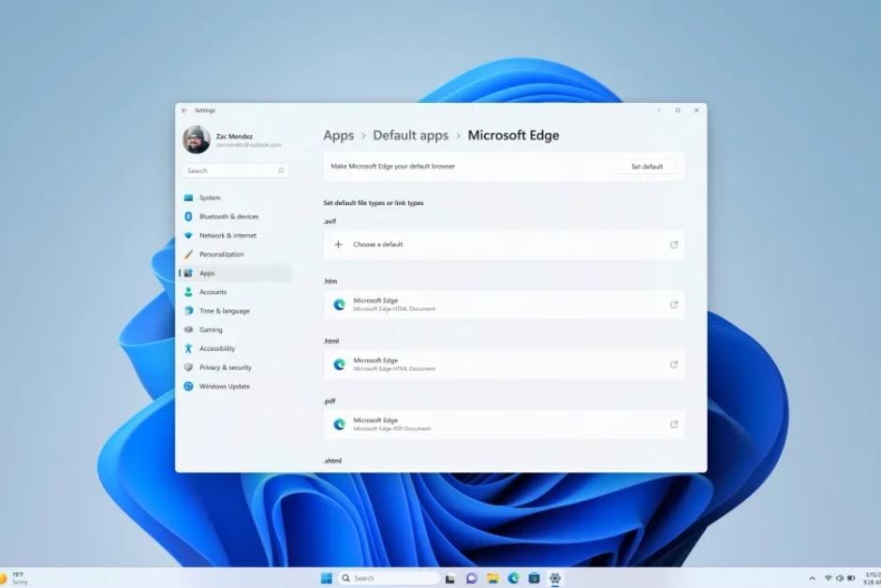Open Task View from the taskbar

click(450, 579)
